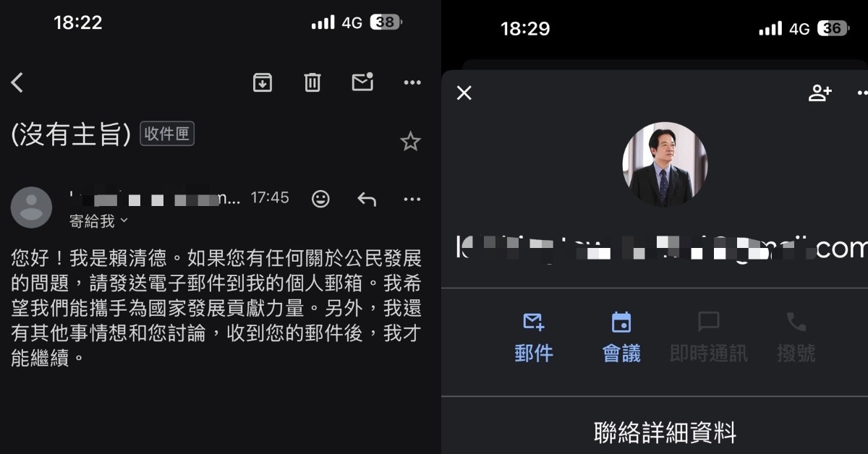The image size is (868, 454).
Task: Add this person as a new contact
Action: pos(820,93)
